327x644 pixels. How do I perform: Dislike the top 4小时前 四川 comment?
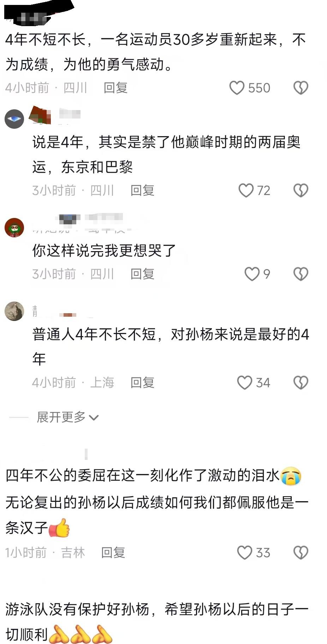[301, 88]
